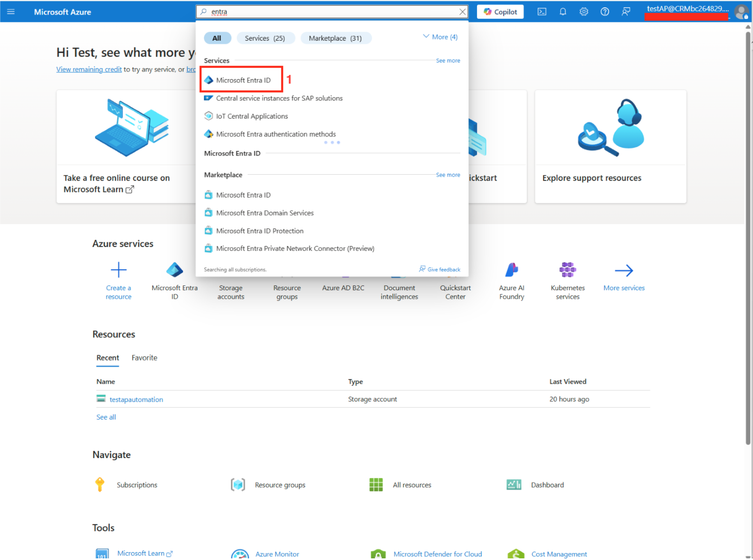Open Kubernetes services icon

(567, 270)
